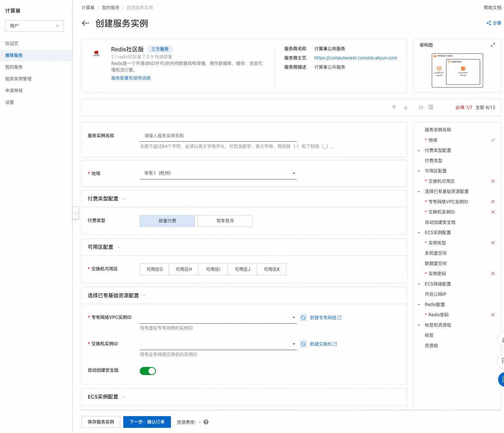Image resolution: width=504 pixels, height=433 pixels.
Task: Choose 可用区J for the switch zone
Action: coord(242,269)
